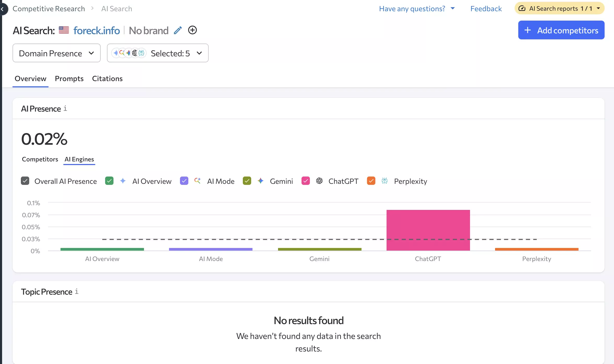Image resolution: width=614 pixels, height=364 pixels.
Task: Click the AI Overview axis label under chart
Action: [102, 259]
